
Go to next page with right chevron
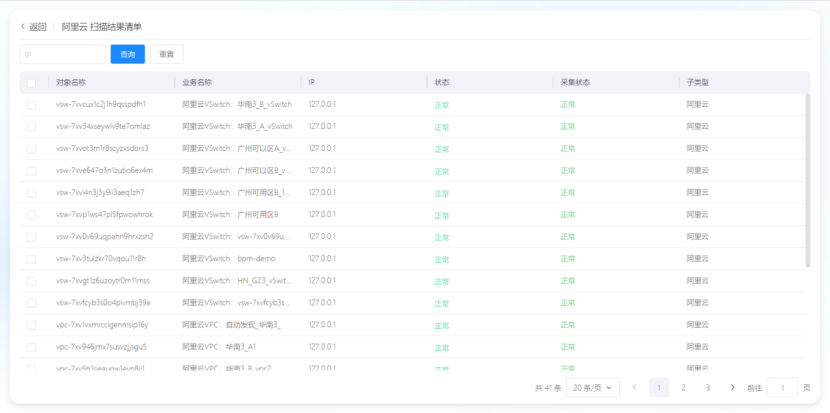(733, 388)
